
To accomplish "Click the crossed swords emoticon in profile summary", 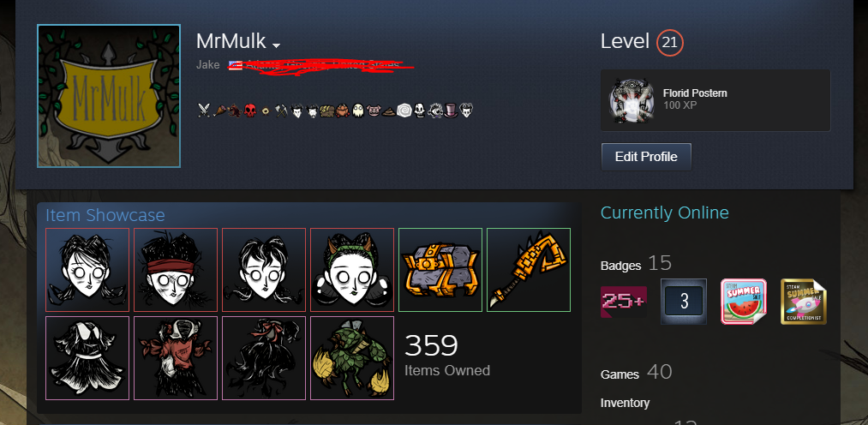I will point(204,111).
